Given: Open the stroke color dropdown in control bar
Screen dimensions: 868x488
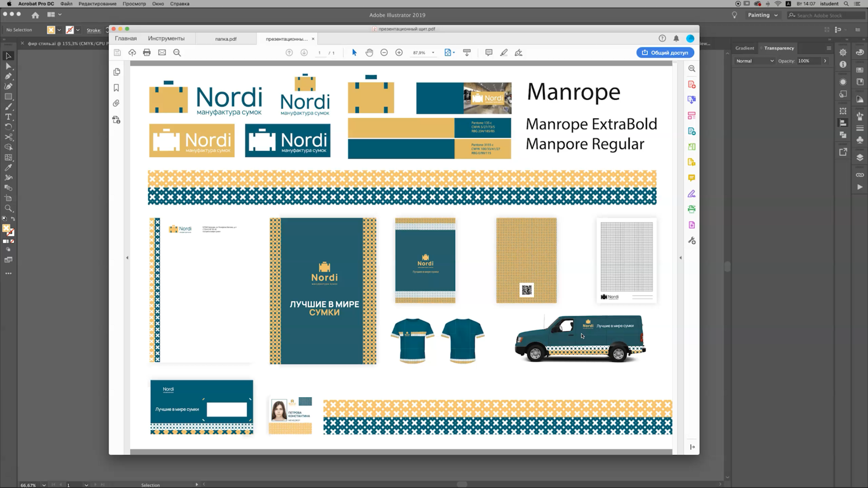Looking at the screenshot, I should click(78, 30).
